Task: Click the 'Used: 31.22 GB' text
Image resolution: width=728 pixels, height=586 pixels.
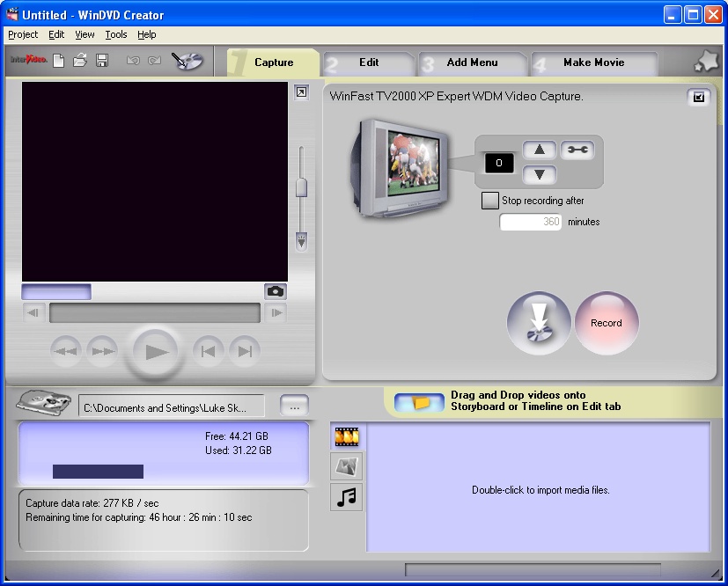Action: coord(239,450)
